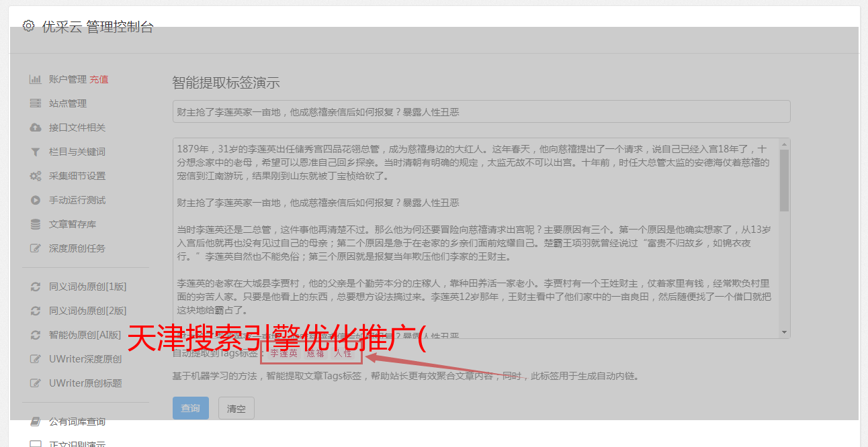Open UWriter深度原创 in the sidebar
868x447 pixels.
click(85, 359)
